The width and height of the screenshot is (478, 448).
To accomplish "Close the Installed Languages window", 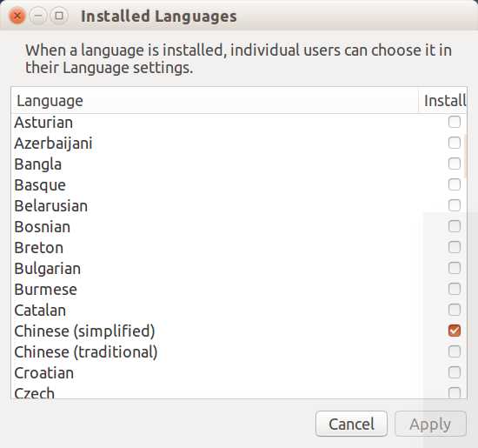I will click(17, 16).
